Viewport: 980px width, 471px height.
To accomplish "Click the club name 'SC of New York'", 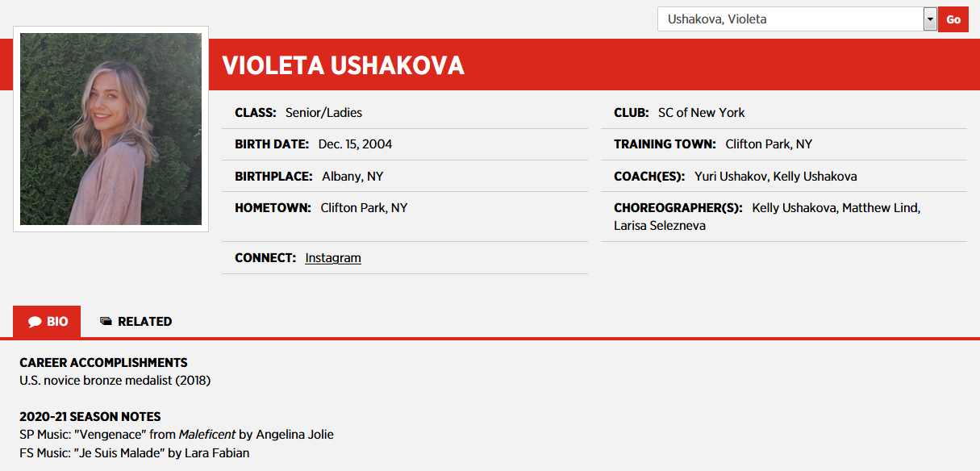I will click(701, 113).
